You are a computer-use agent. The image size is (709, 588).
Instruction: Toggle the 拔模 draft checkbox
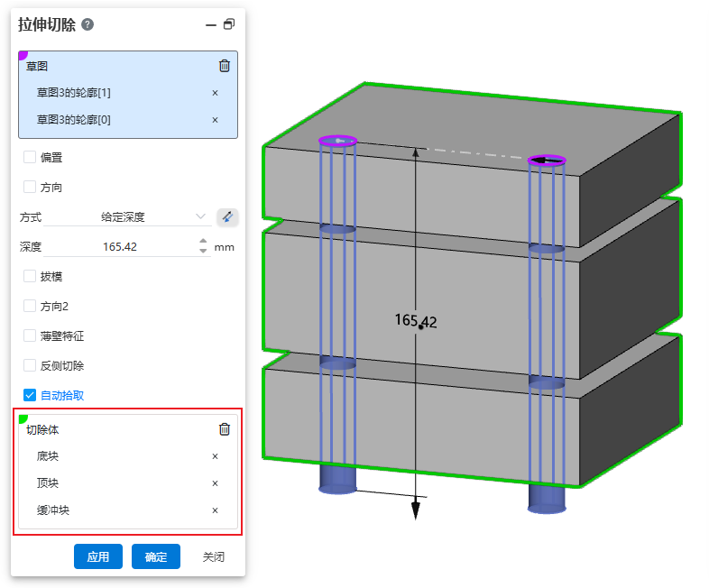click(30, 276)
